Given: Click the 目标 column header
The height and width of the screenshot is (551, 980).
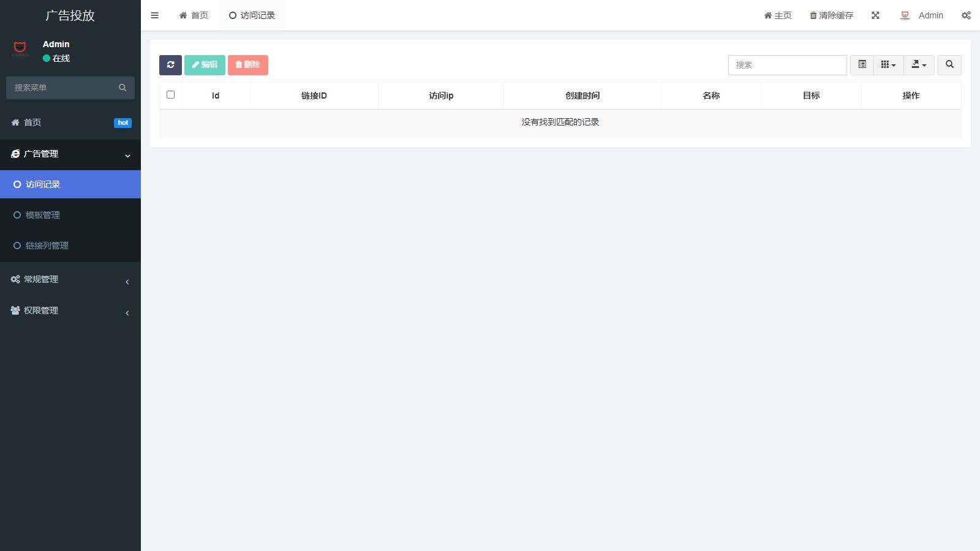Looking at the screenshot, I should pos(811,96).
